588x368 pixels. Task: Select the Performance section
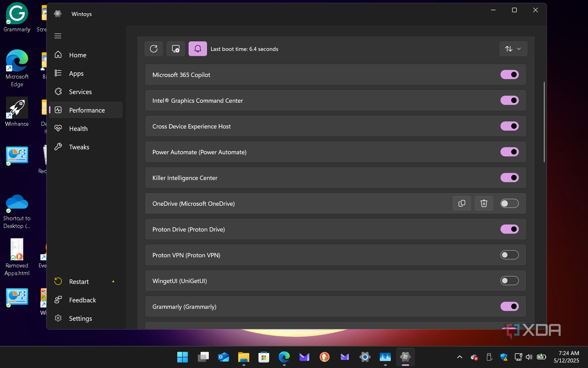point(86,110)
